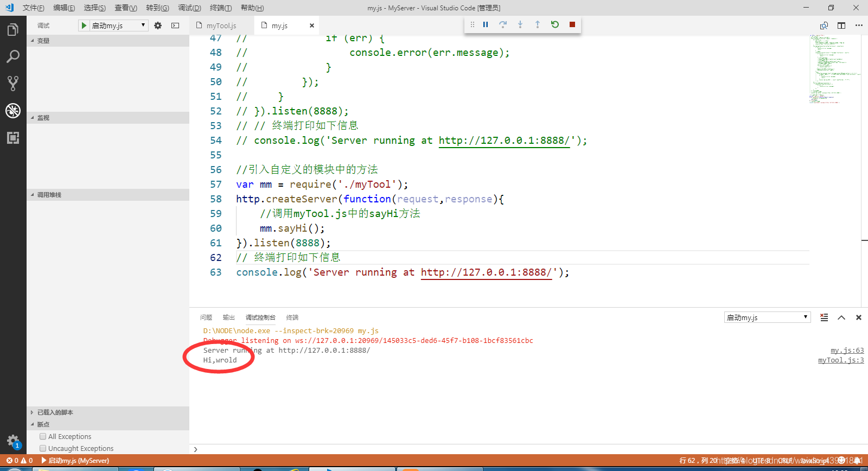Switch to the myTool.js editor tab
The height and width of the screenshot is (471, 868).
coord(221,26)
